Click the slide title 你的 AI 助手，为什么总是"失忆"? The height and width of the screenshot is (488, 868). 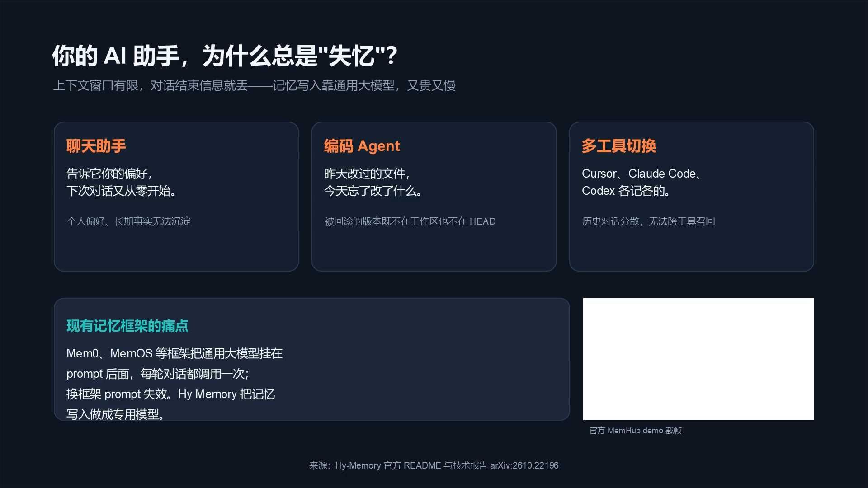click(225, 56)
